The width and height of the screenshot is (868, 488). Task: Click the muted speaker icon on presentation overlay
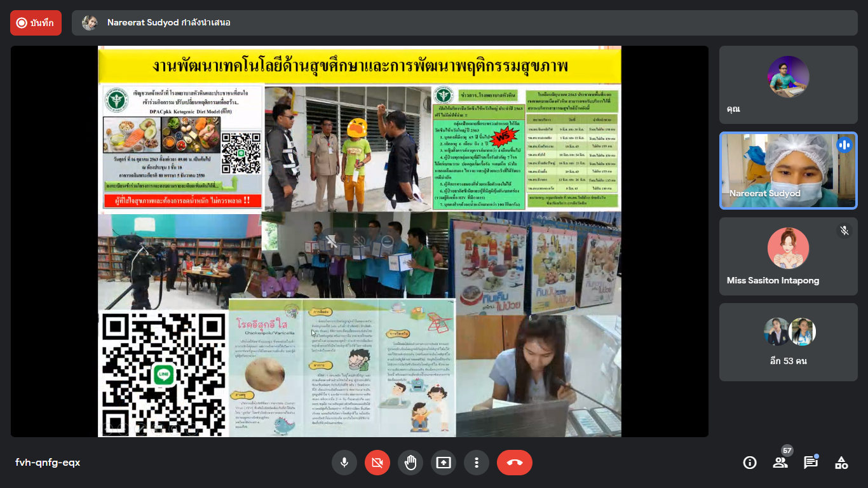(x=359, y=241)
